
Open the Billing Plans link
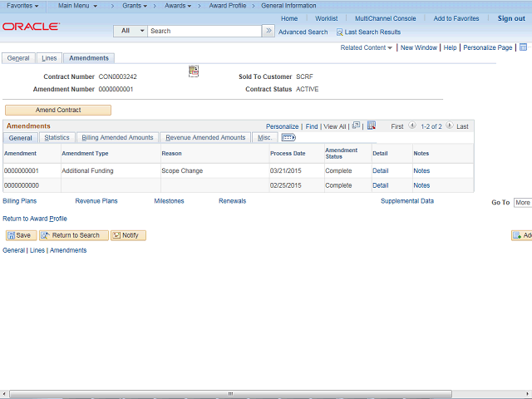pos(20,201)
